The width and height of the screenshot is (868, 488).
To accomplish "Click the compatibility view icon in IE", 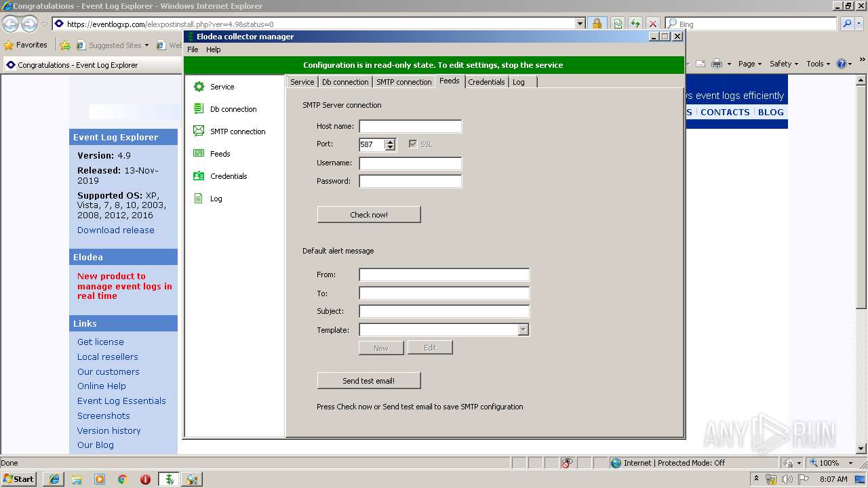I will (x=618, y=24).
